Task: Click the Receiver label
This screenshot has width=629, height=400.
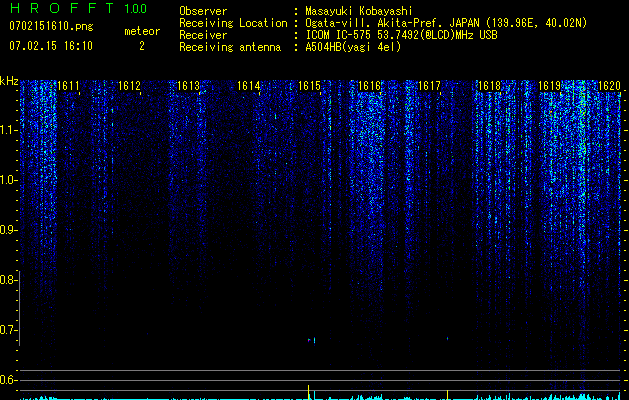Action: coord(203,35)
